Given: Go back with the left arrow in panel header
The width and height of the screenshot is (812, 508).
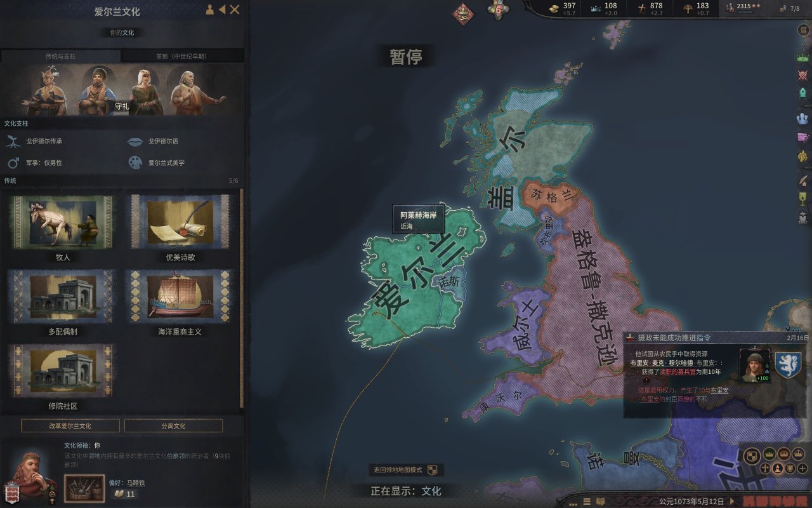Looking at the screenshot, I should pos(222,10).
